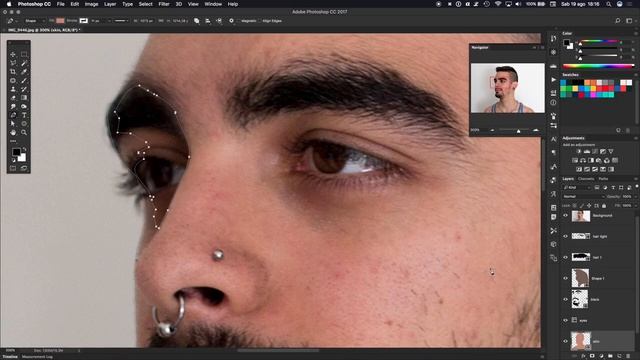The height and width of the screenshot is (360, 640).
Task: Toggle visibility of layer below Shape 1
Action: 566,300
